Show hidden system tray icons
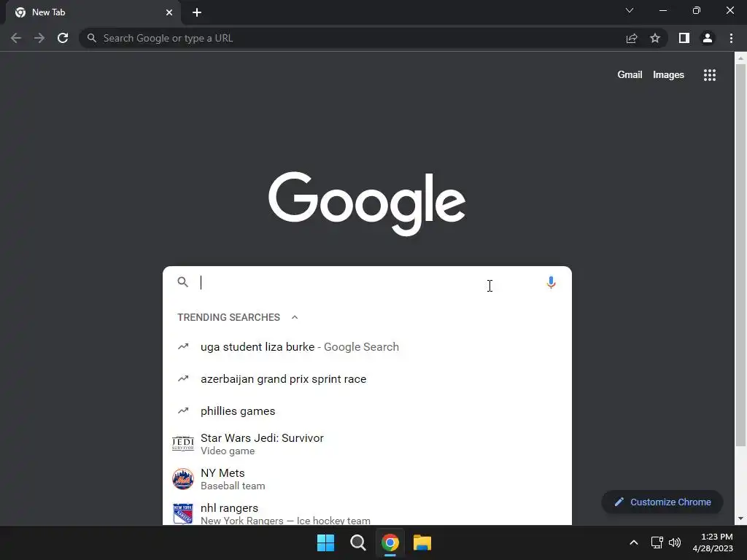The height and width of the screenshot is (560, 747). [634, 542]
